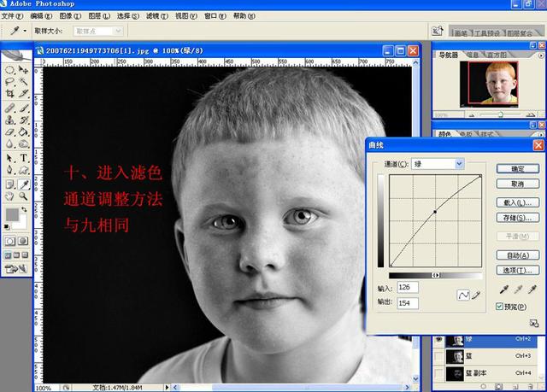Viewport: 547px width, 392px height.
Task: Open the 取样大小 sample size dropdown
Action: point(98,31)
